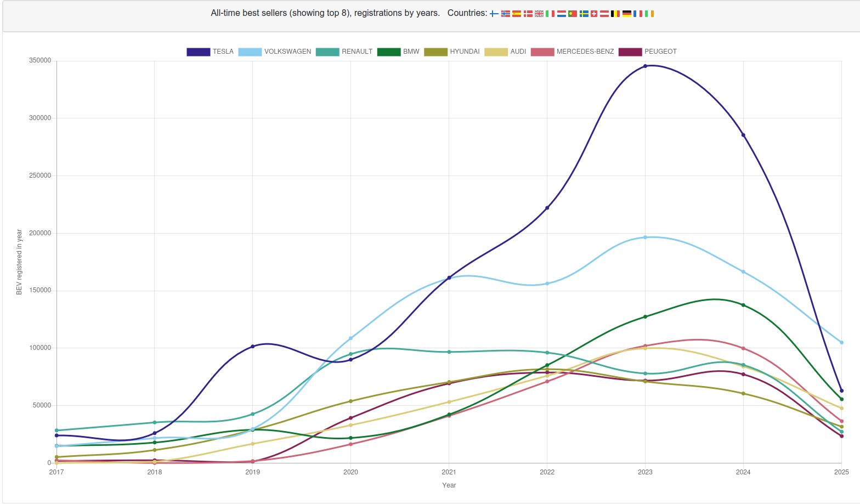
Task: Click the Sweden flag icon
Action: point(584,14)
